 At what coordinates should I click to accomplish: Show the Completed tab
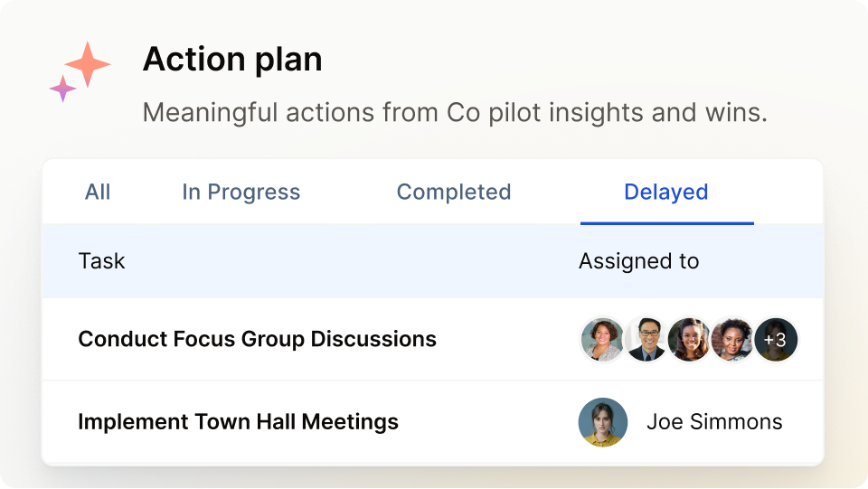tap(454, 192)
